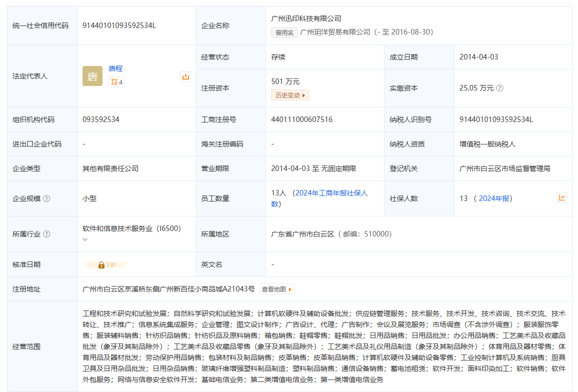This screenshot has height=392, width=578.
Task: Click the related companies count badge 4
Action: tap(117, 82)
